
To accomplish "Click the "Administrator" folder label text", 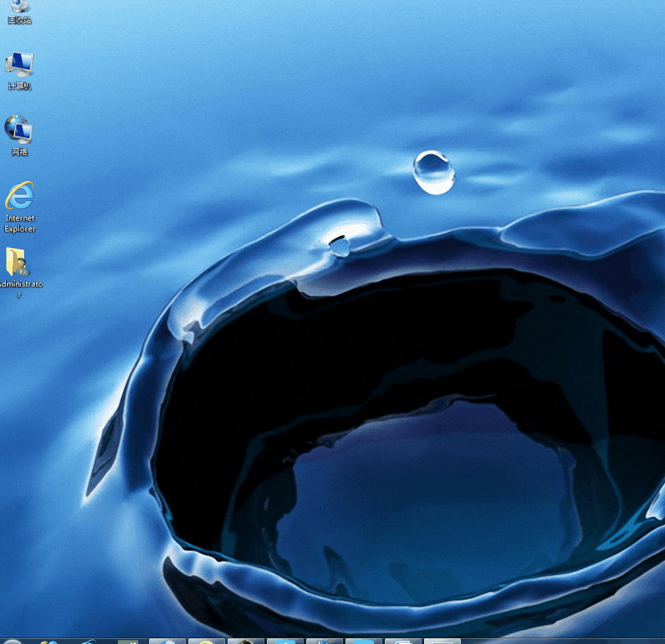I will [x=20, y=285].
